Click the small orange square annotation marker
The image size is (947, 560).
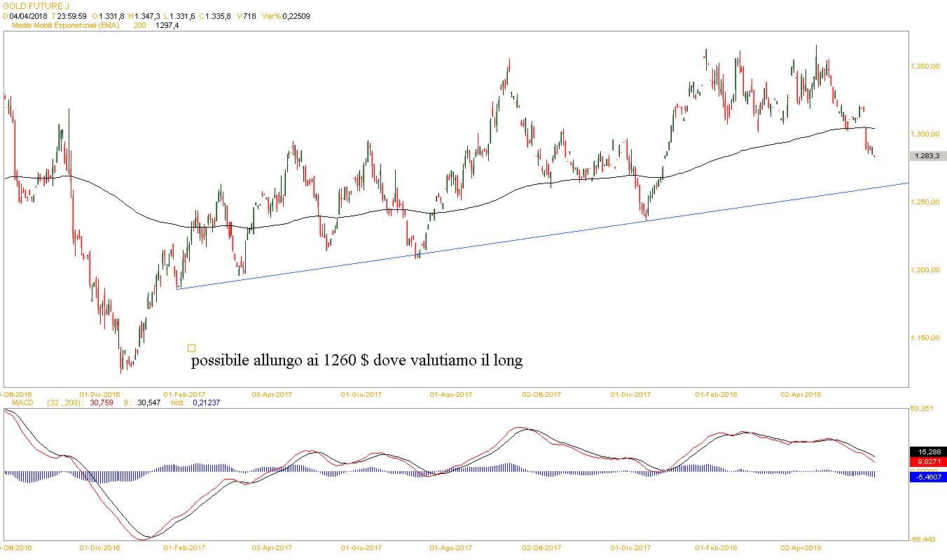pos(192,348)
